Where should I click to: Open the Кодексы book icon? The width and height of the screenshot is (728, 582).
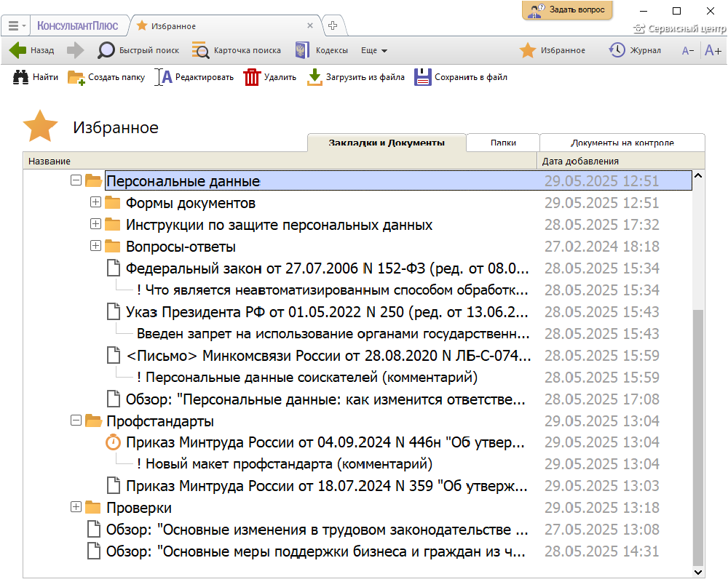(x=302, y=50)
